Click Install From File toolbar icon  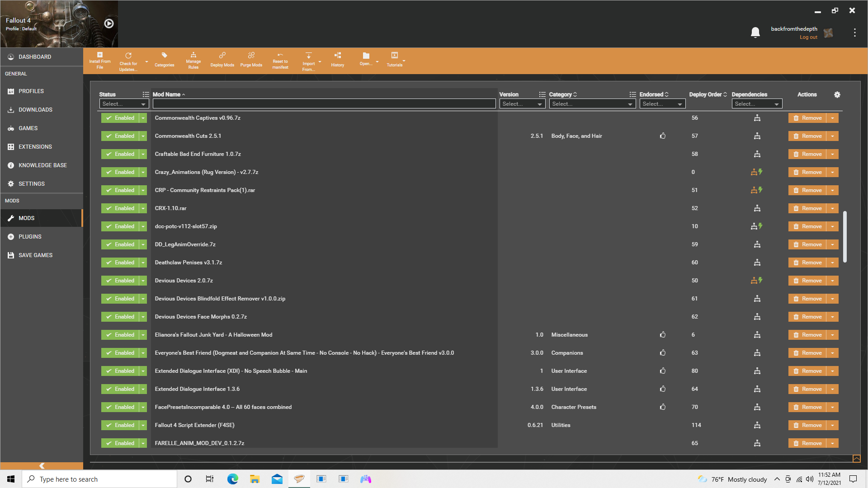pos(100,55)
